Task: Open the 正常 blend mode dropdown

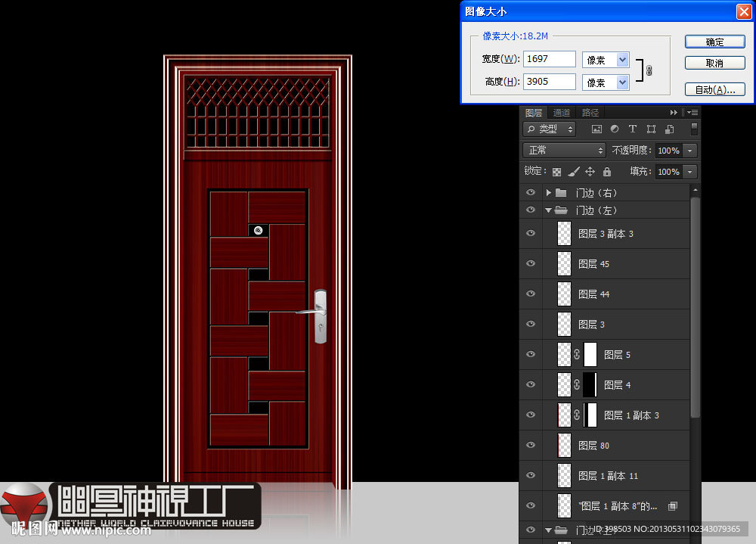Action: click(x=564, y=150)
